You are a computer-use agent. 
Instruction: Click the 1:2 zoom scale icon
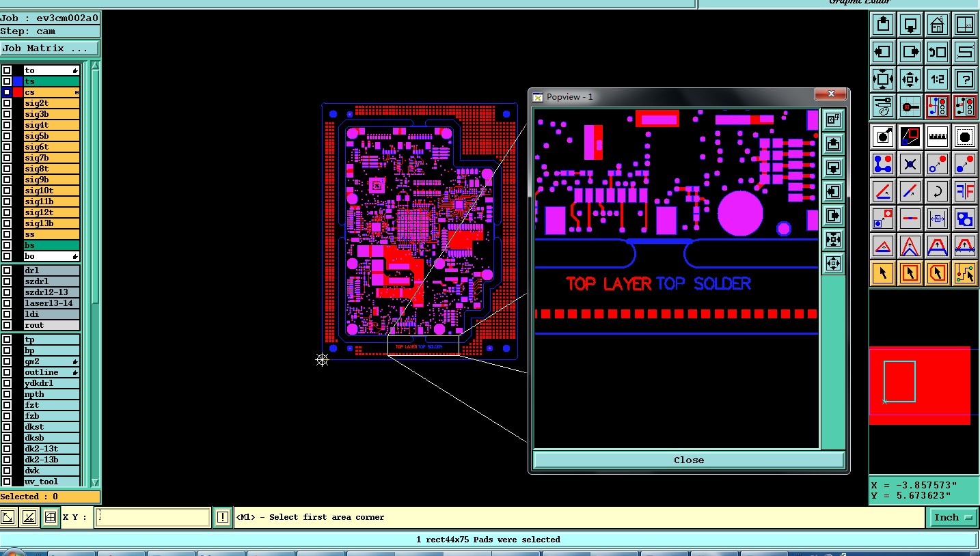(x=937, y=79)
